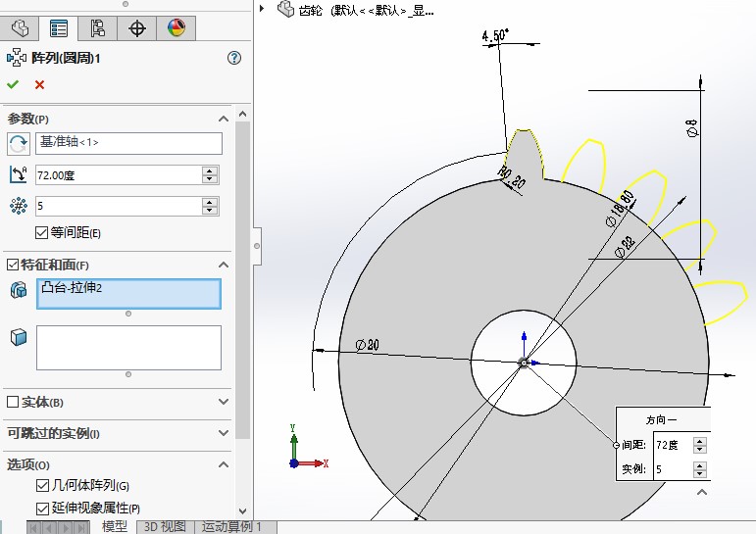
Task: Click the instance count icon beside 5
Action: coord(19,206)
